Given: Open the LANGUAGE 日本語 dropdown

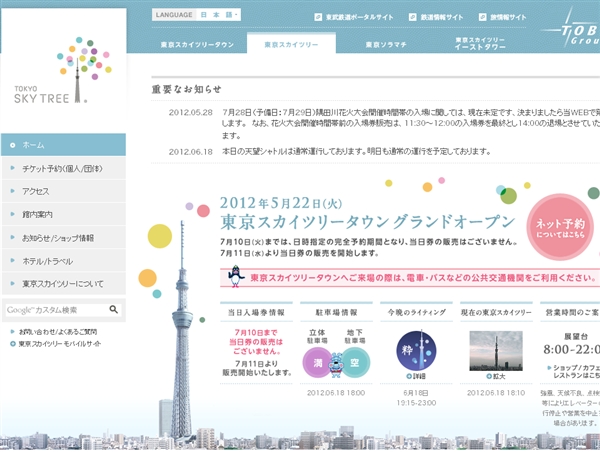Looking at the screenshot, I should pos(196,15).
